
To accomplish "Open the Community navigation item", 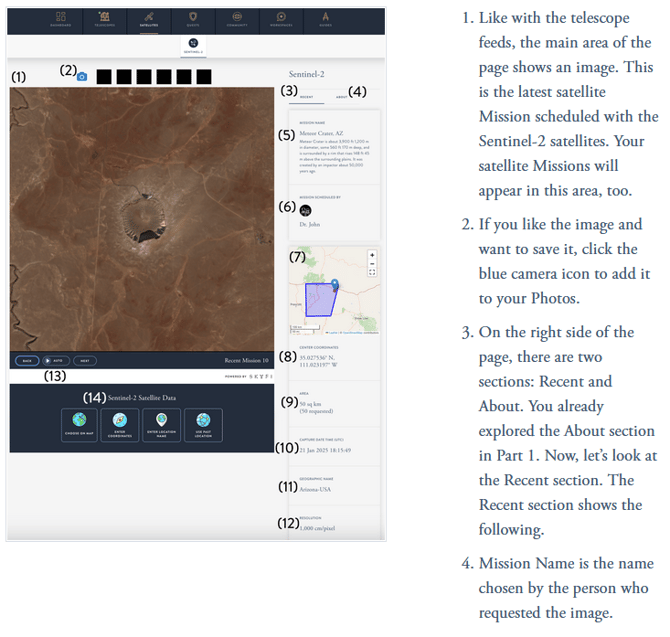I will pos(238,20).
